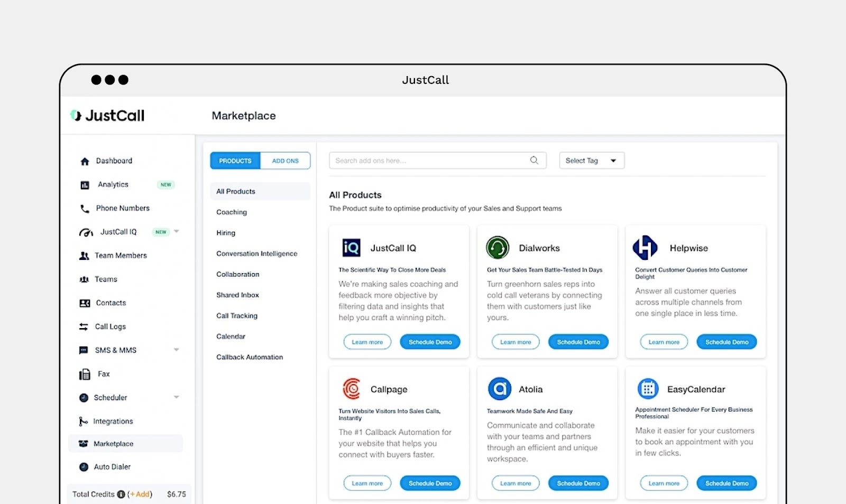The height and width of the screenshot is (504, 846).
Task: Select the Calendar category
Action: pos(231,337)
